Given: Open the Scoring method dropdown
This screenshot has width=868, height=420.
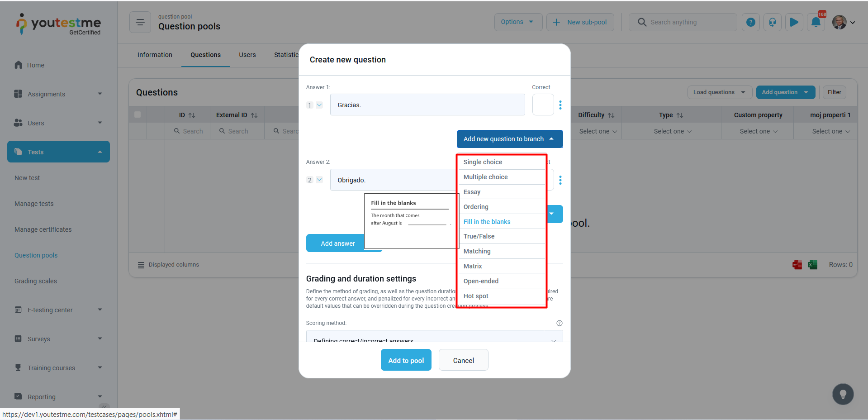Looking at the screenshot, I should coord(434,336).
